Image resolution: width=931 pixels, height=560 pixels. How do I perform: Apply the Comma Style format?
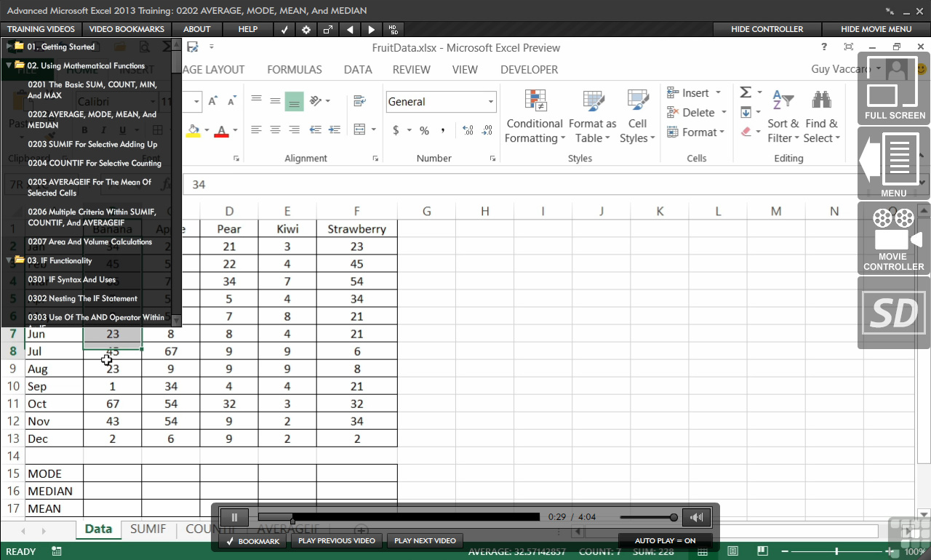[x=443, y=131]
